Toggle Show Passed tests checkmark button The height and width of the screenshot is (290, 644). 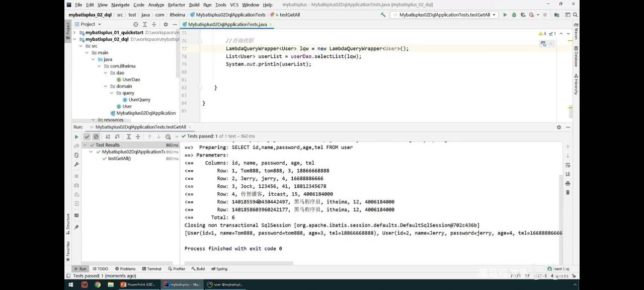(87, 136)
